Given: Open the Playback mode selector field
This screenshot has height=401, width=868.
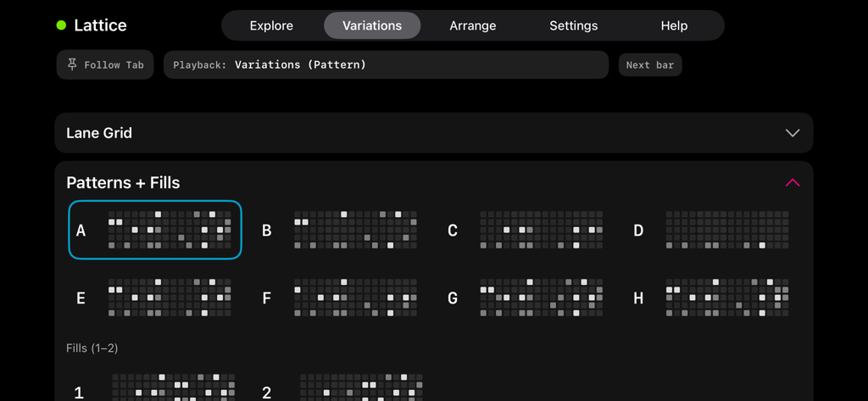Looking at the screenshot, I should click(x=386, y=64).
